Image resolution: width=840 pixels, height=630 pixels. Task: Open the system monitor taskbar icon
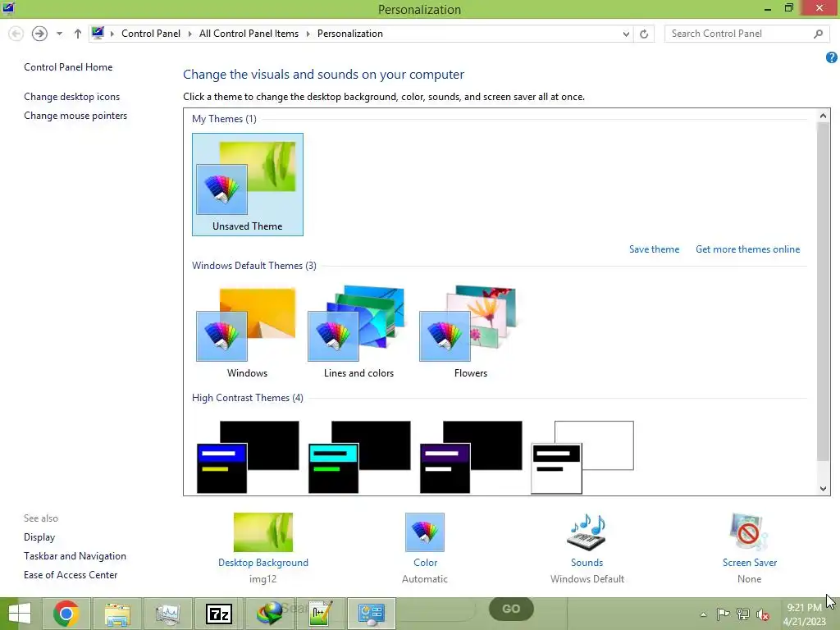167,614
